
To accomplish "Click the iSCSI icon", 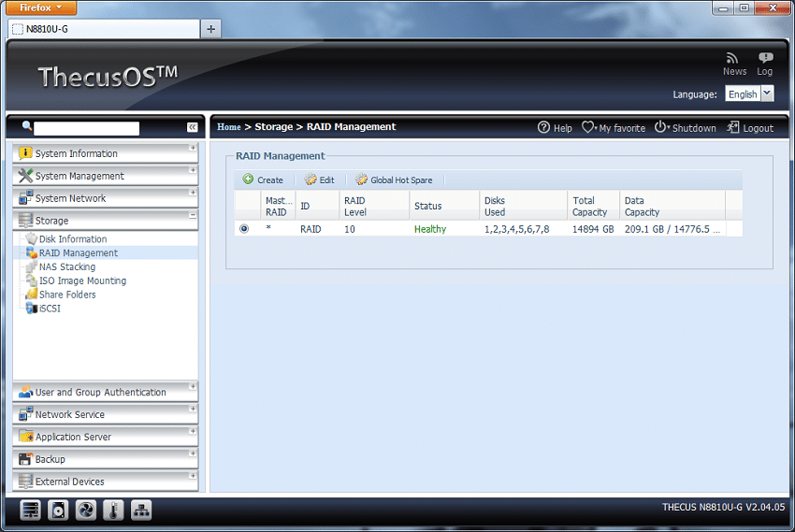I will point(32,308).
